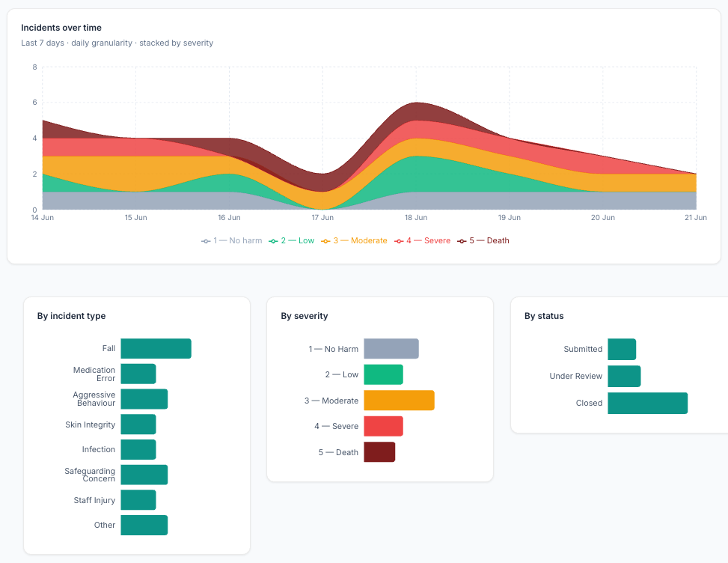Image resolution: width=728 pixels, height=563 pixels.
Task: Click the 'By incident type' heading
Action: pyautogui.click(x=72, y=316)
